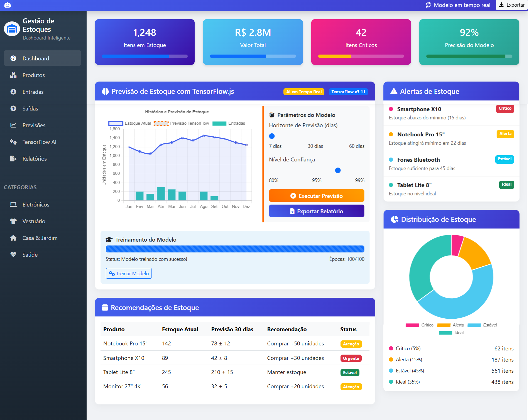529x420 pixels.
Task: Click the Entradas down-arrow icon
Action: point(13,92)
